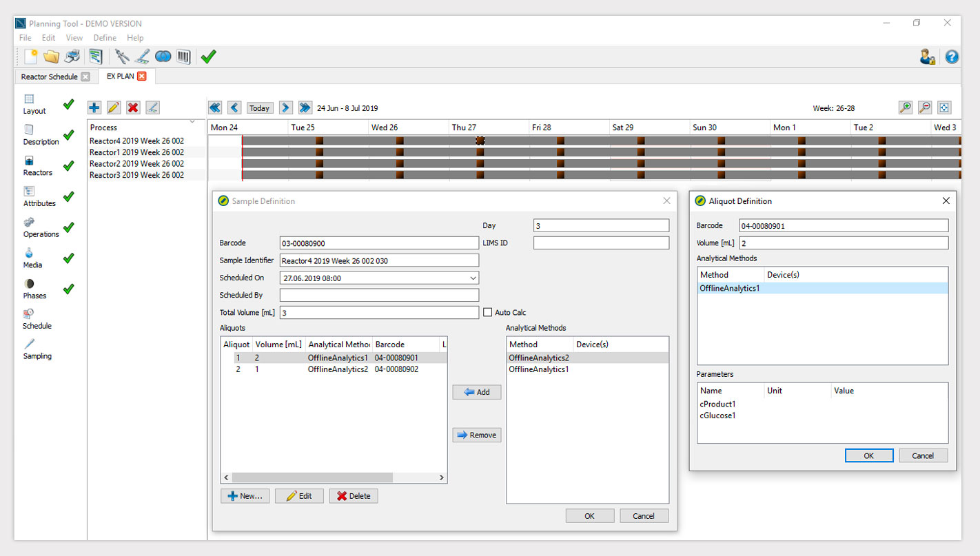This screenshot has width=980, height=556.
Task: Open the File menu
Action: pyautogui.click(x=25, y=38)
